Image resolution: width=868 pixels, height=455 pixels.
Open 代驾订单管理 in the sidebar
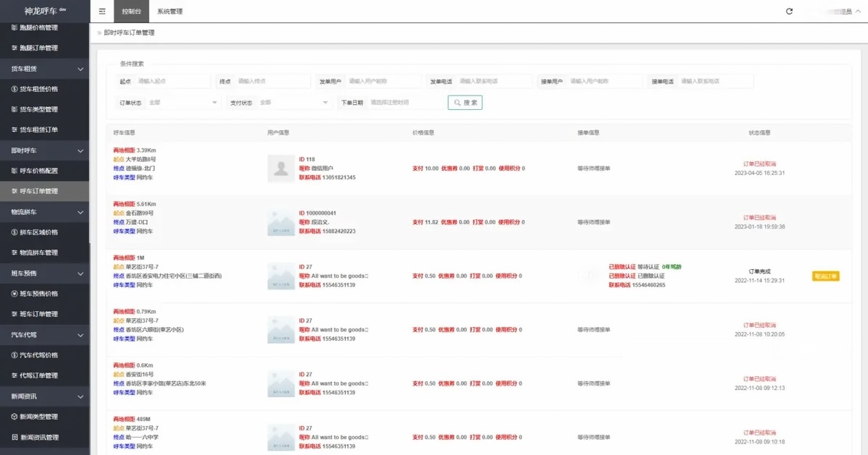(x=38, y=375)
